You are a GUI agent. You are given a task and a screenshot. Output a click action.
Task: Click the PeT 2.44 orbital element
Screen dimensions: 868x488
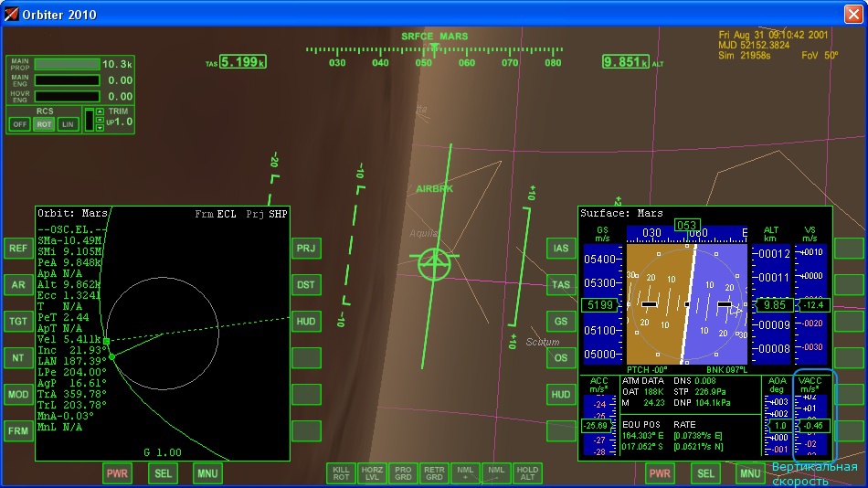click(x=63, y=317)
